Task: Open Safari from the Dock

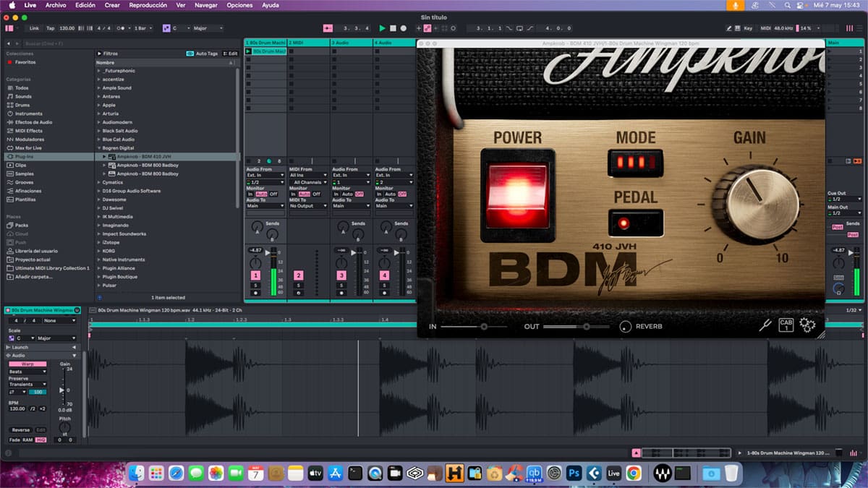Action: (x=176, y=473)
